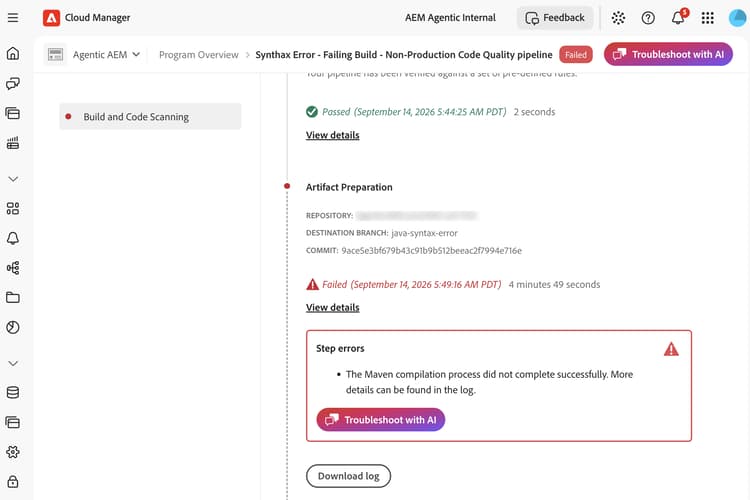This screenshot has height=500, width=750.
Task: Click the blurred REPOSITORY value
Action: coord(417,215)
